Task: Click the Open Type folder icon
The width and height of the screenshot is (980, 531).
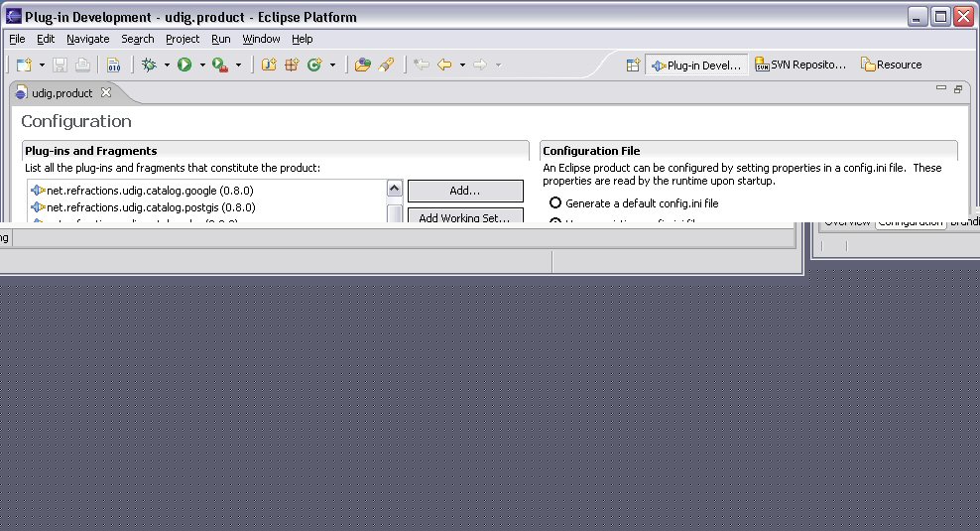Action: click(362, 65)
